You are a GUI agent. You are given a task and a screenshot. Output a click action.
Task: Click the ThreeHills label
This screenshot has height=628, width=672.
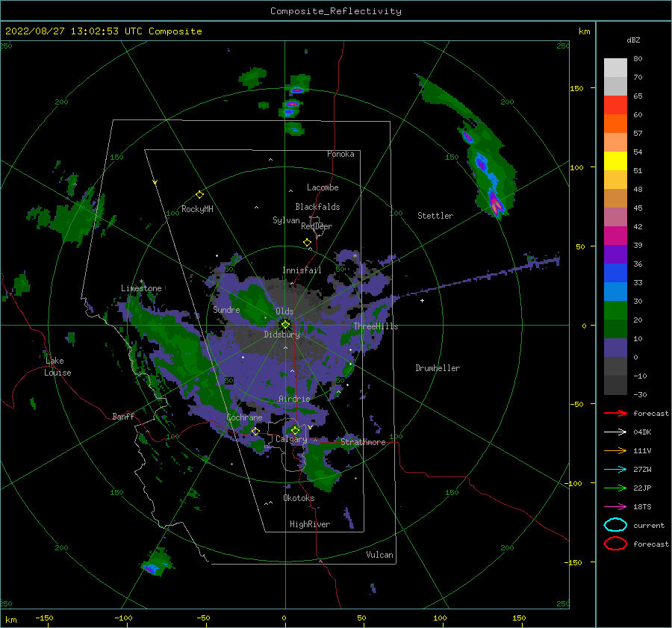click(376, 326)
